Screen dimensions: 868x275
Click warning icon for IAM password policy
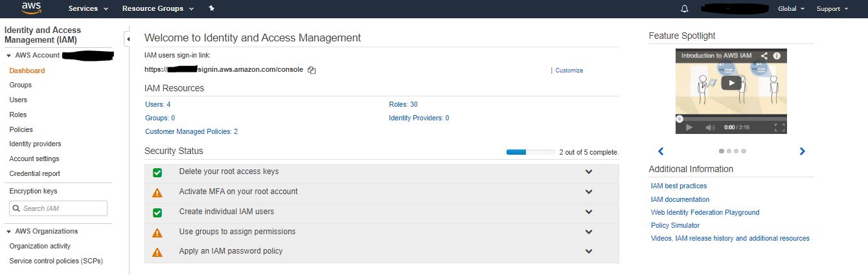pos(157,252)
